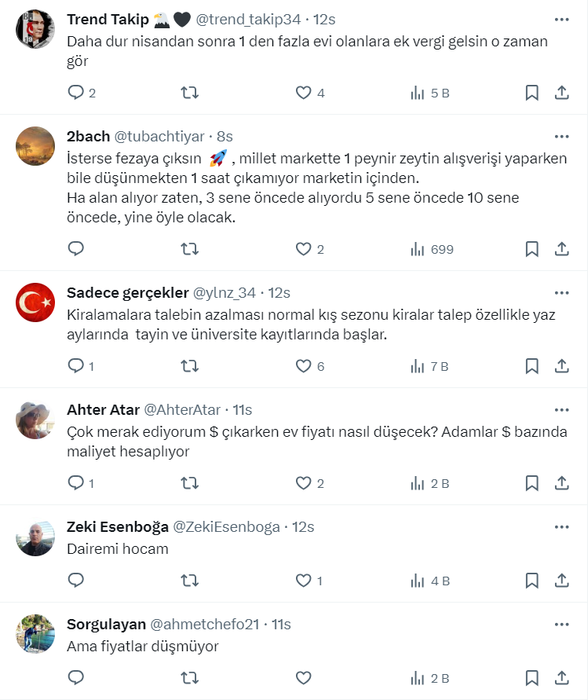Open Ahter Atar's profile name link

pos(104,409)
